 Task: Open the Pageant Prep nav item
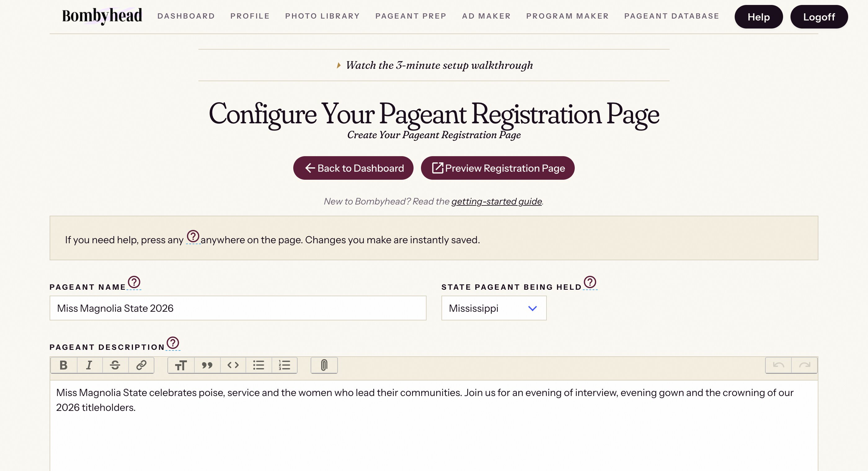tap(411, 16)
